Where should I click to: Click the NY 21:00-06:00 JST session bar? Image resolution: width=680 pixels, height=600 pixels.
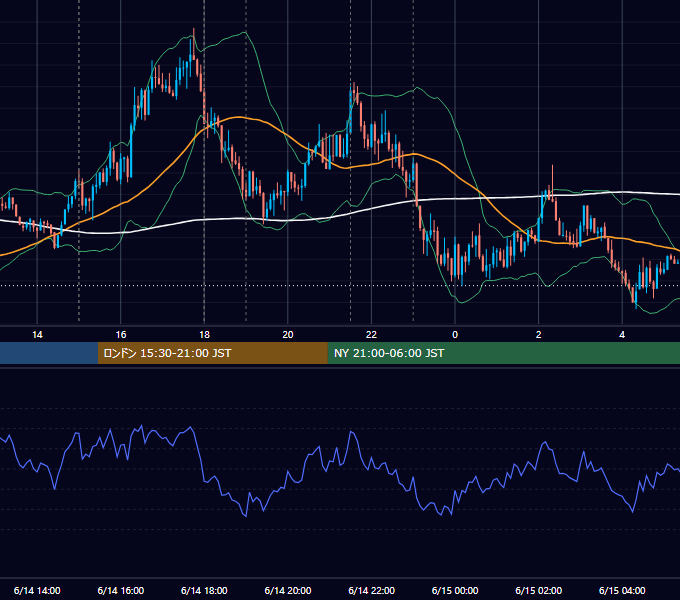pyautogui.click(x=503, y=353)
